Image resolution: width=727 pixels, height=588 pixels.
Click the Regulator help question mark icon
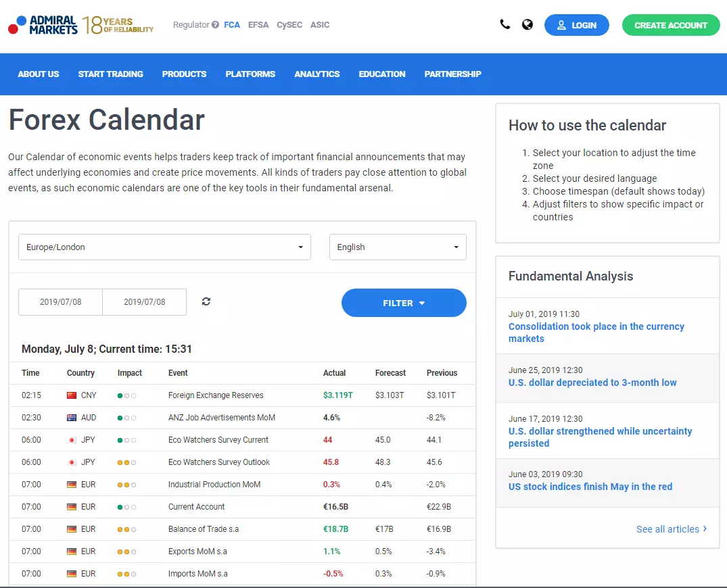click(215, 24)
